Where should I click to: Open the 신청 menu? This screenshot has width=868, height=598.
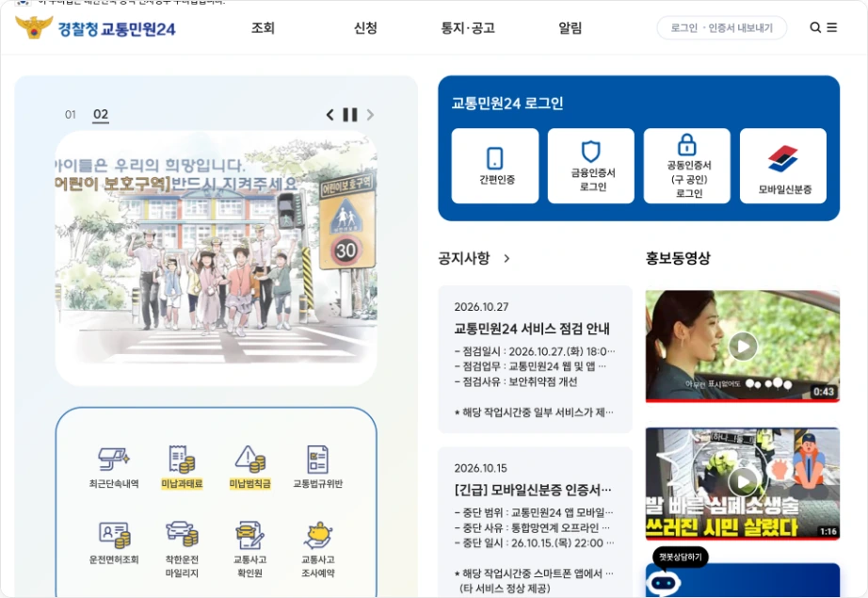365,27
